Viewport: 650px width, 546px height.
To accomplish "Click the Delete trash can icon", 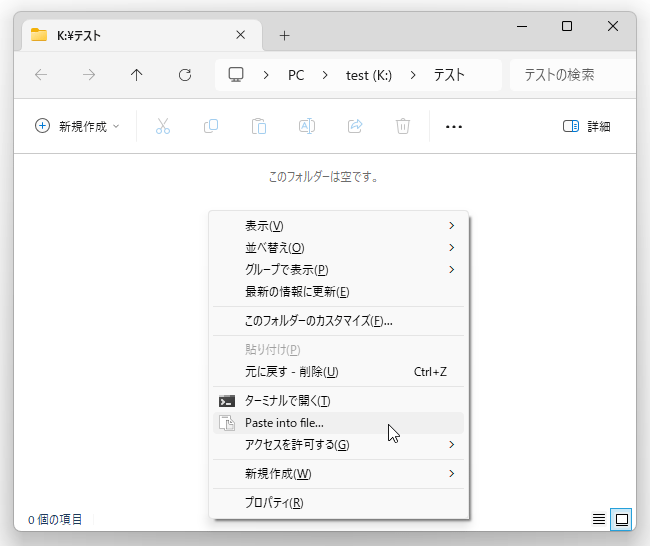I will [403, 126].
